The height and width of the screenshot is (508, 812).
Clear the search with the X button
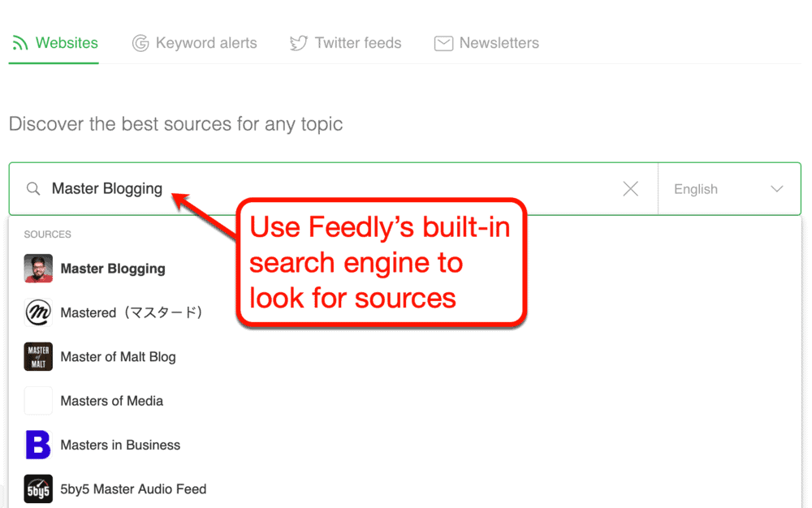tap(630, 188)
